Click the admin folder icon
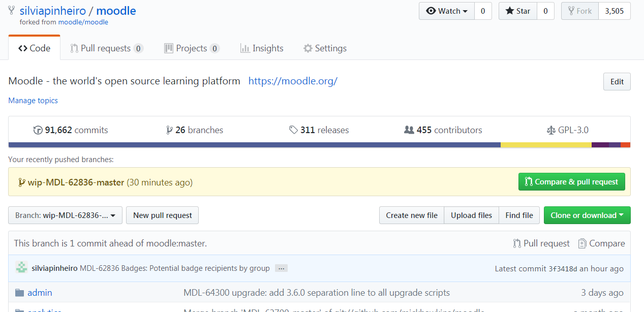This screenshot has width=644, height=312. click(x=19, y=293)
